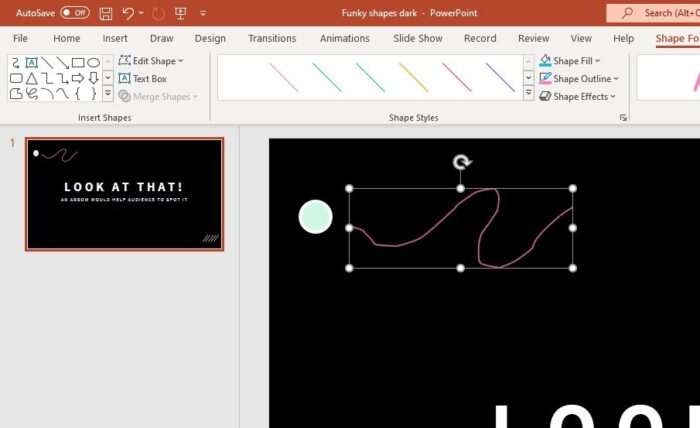The height and width of the screenshot is (428, 700).
Task: Apply the pink line shape style
Action: coord(284,77)
